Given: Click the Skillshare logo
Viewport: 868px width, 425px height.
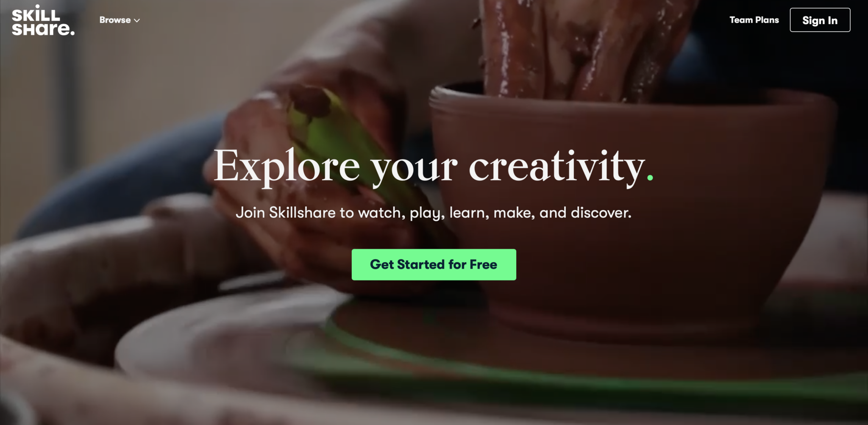Looking at the screenshot, I should (x=43, y=20).
